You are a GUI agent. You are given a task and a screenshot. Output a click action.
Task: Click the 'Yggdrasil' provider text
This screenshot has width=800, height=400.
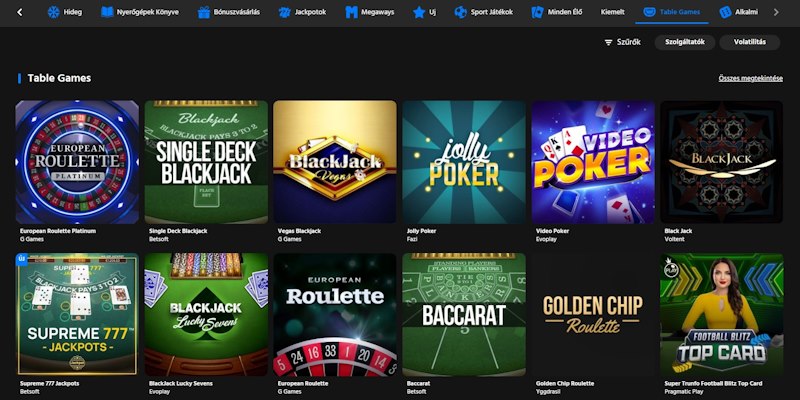pyautogui.click(x=547, y=391)
